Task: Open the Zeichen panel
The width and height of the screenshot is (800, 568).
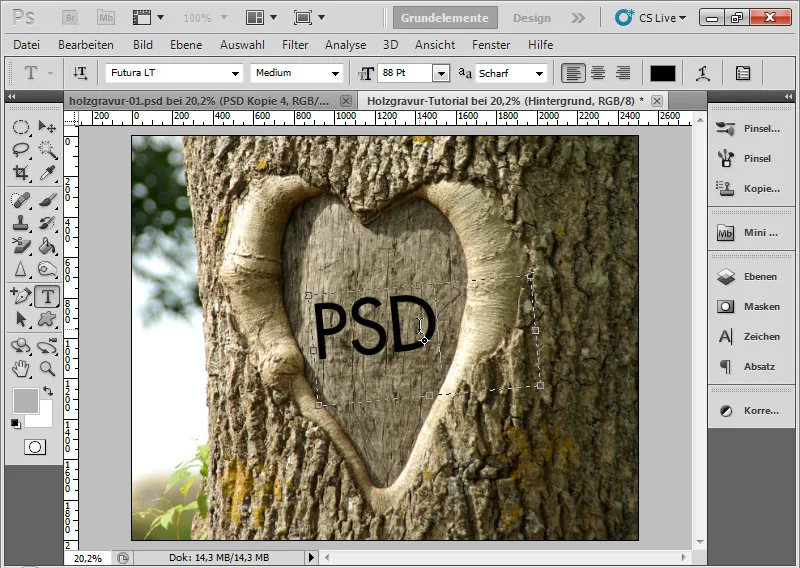Action: (748, 337)
